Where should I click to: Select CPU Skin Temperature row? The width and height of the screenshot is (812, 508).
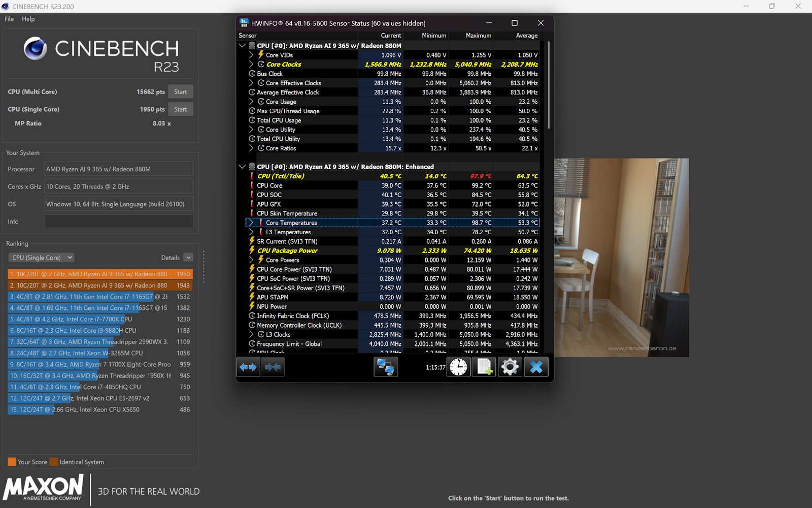click(393, 213)
